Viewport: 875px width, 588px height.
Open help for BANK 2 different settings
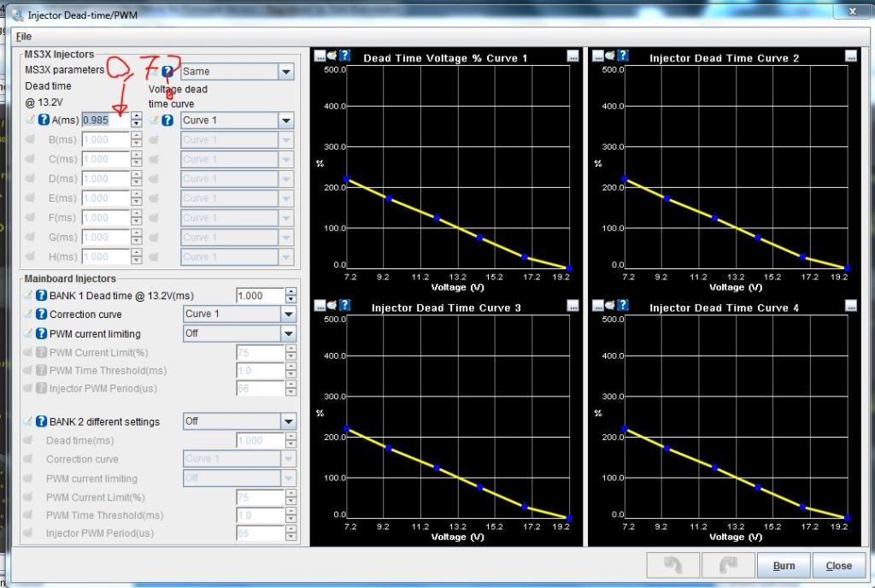[x=41, y=421]
